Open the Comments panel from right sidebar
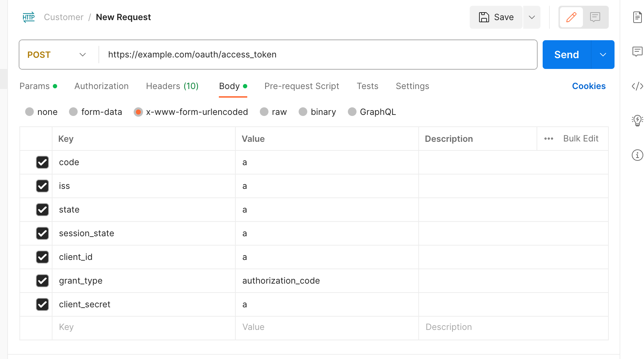Screen dimensions: 644x359 tap(638, 52)
